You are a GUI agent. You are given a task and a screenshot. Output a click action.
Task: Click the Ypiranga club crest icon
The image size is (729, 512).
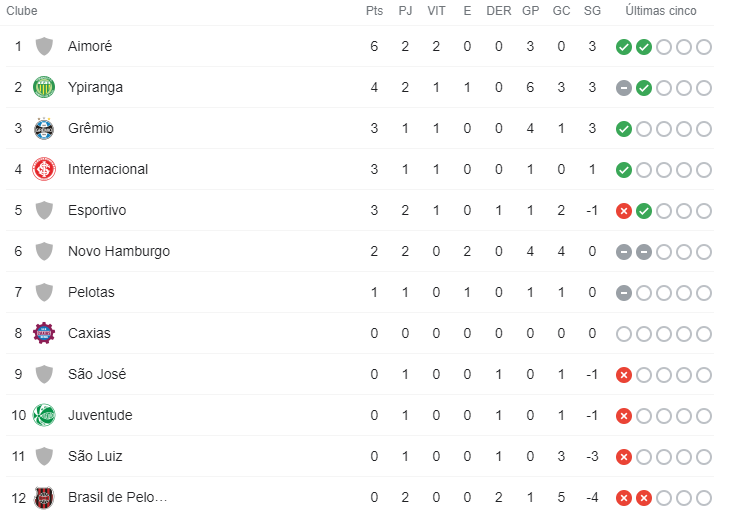44,87
